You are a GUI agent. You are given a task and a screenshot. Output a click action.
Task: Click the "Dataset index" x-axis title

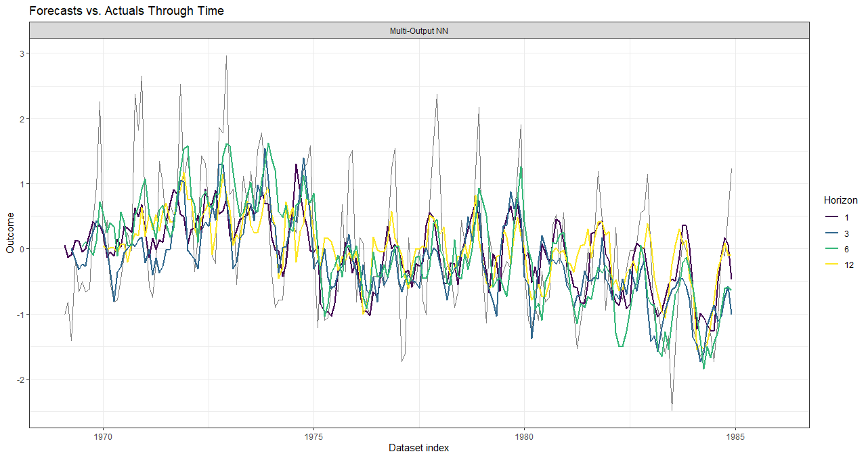[x=418, y=448]
